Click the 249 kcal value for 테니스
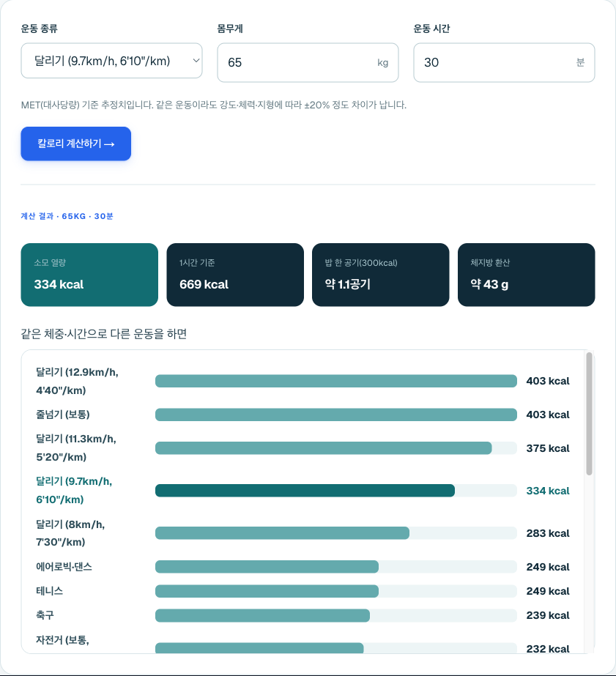 (x=548, y=591)
